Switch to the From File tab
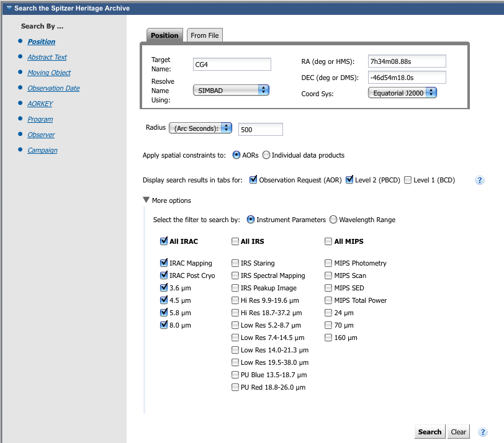Viewport: 504px width, 443px height. [204, 35]
